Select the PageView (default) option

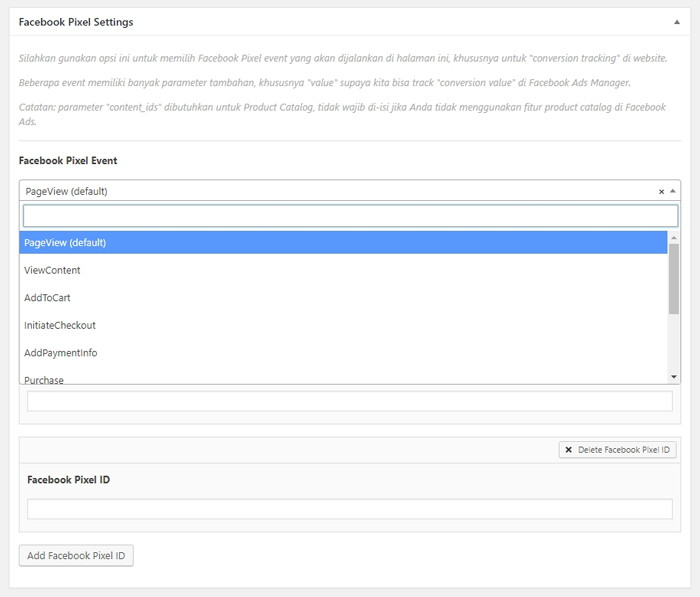coord(343,242)
